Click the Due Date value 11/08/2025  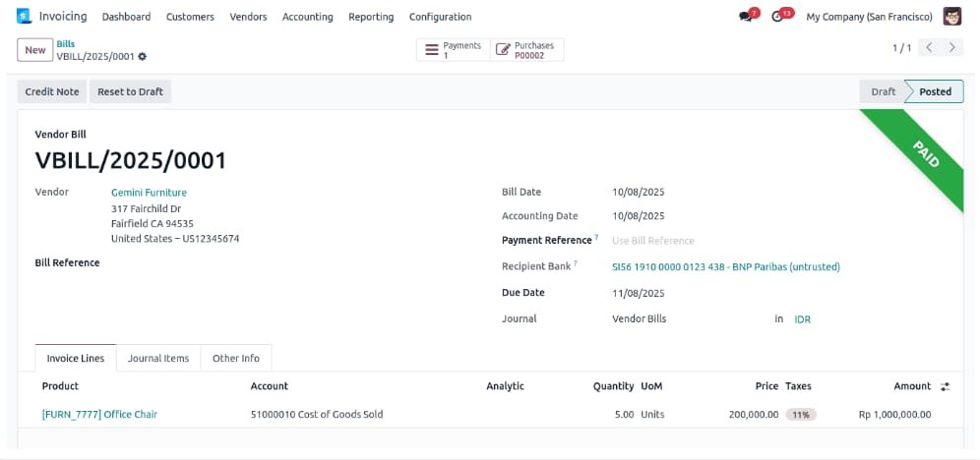point(639,293)
